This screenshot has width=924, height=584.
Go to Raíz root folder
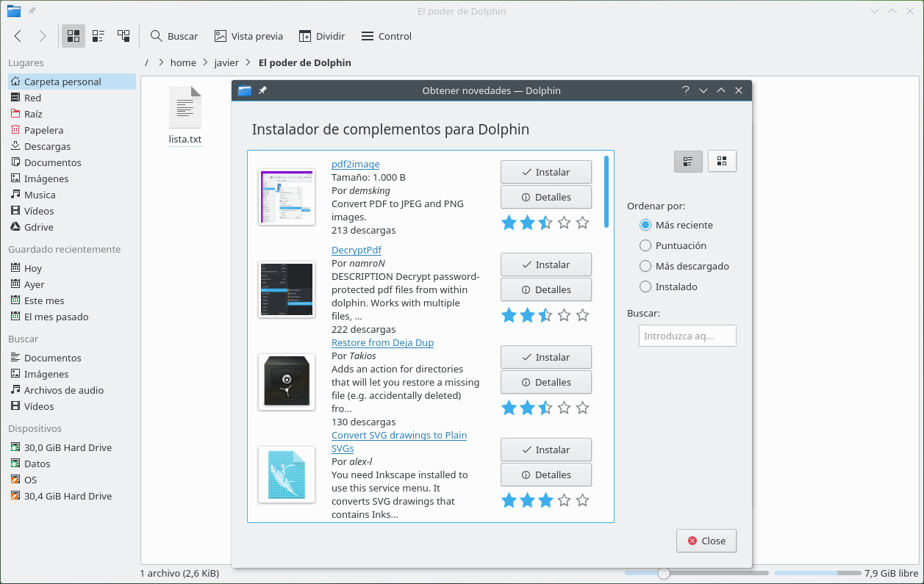(72, 114)
